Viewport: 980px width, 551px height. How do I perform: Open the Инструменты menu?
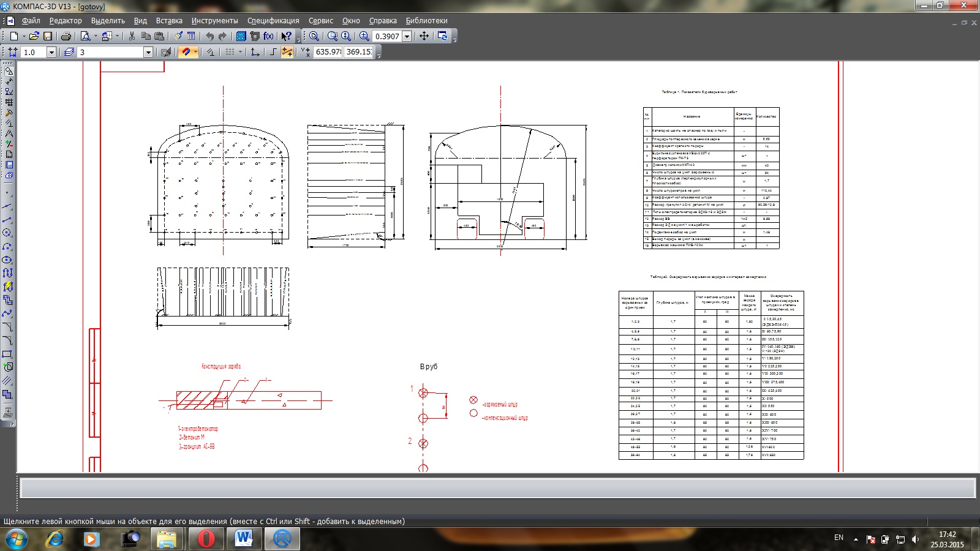(214, 20)
